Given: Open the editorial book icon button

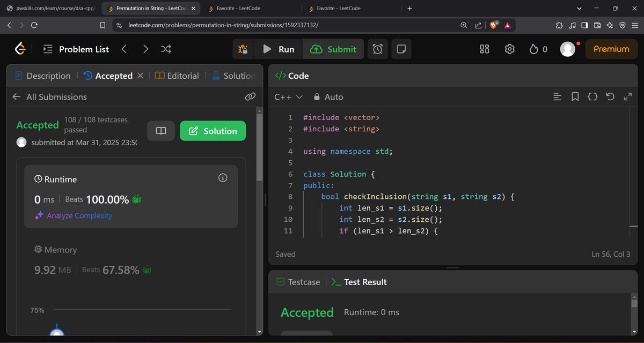Looking at the screenshot, I should pyautogui.click(x=161, y=131).
